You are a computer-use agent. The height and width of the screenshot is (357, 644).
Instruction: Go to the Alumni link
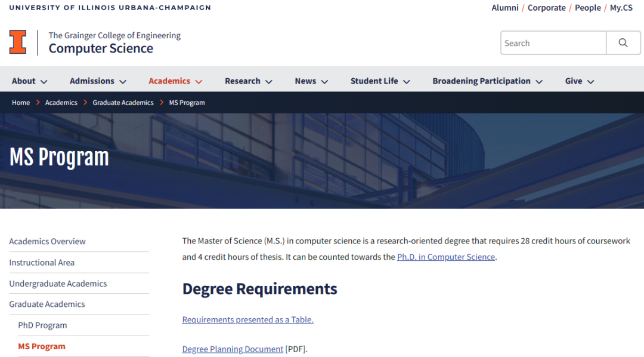(x=505, y=8)
